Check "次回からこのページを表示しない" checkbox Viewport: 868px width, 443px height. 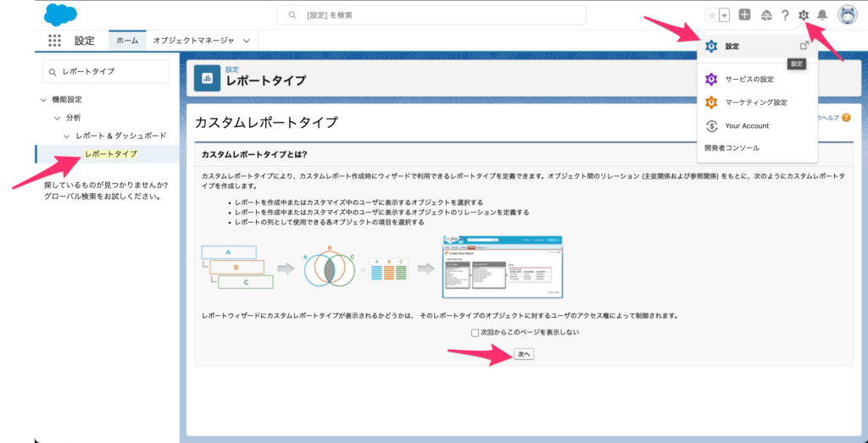475,333
